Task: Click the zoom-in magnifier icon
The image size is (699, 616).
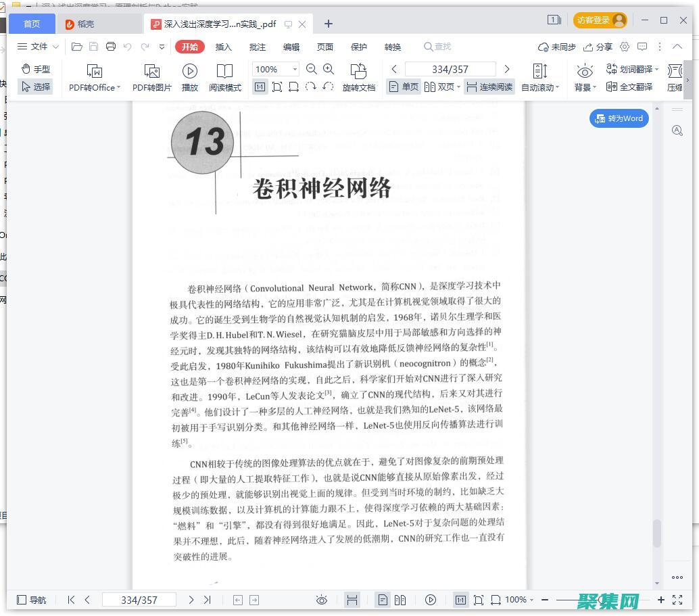Action: click(x=329, y=68)
